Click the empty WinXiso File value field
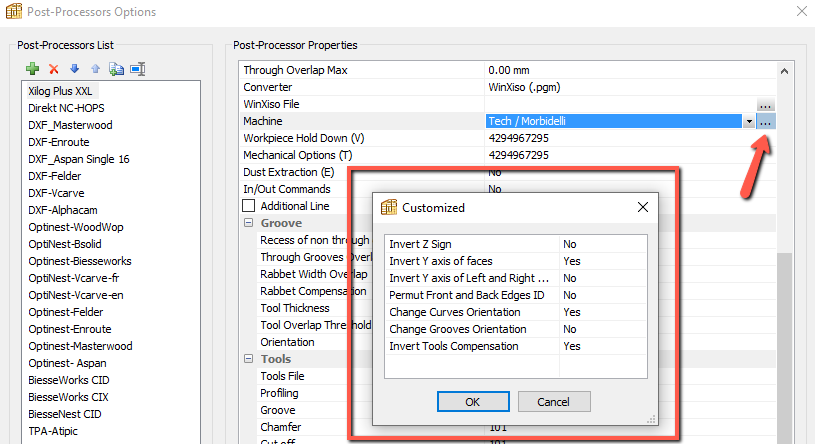Image resolution: width=815 pixels, height=444 pixels. coord(621,104)
